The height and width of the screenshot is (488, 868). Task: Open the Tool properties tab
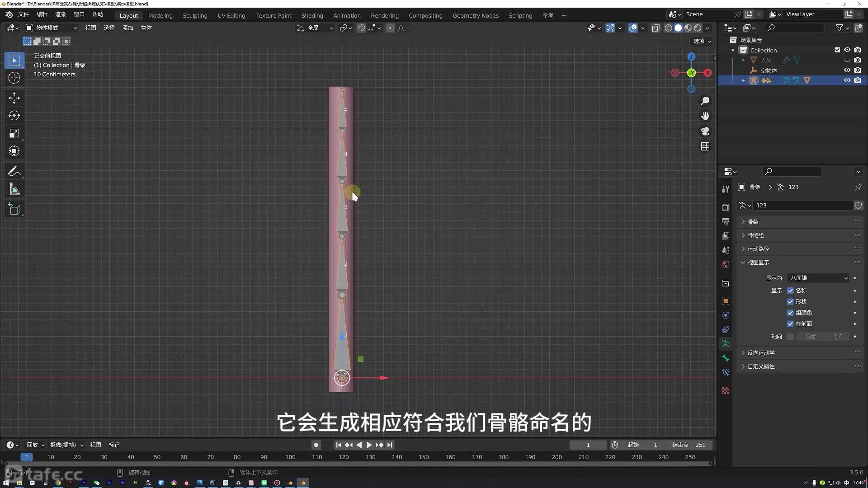tap(726, 189)
